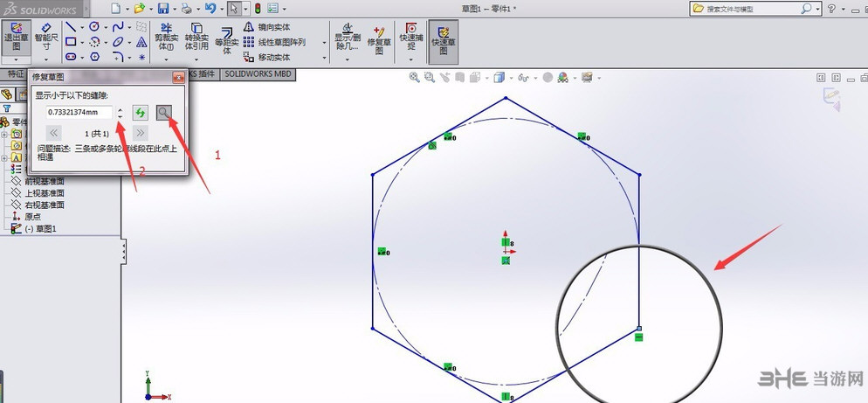This screenshot has width=868, height=403.
Task: Click Zoom to Area view icon
Action: tap(430, 78)
